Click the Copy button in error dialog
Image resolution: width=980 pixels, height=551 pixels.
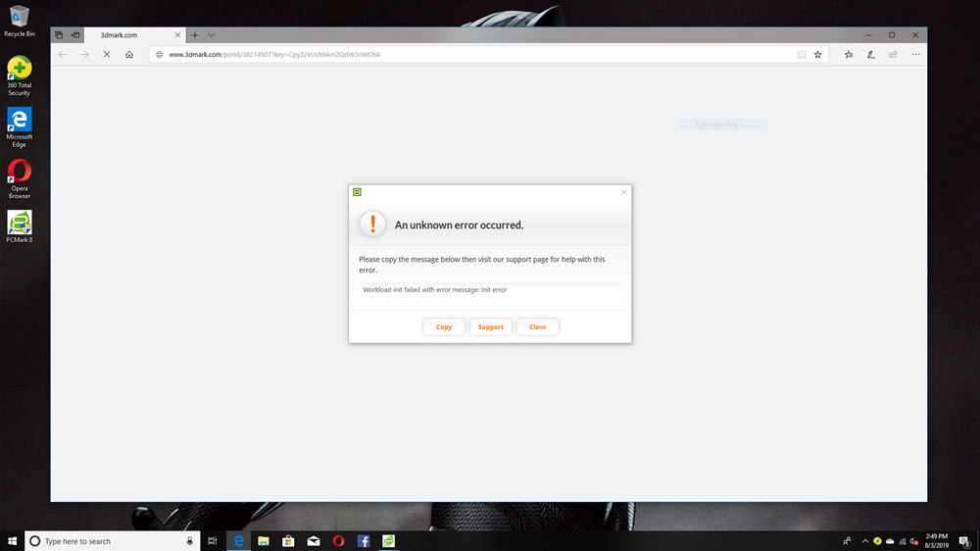(x=444, y=326)
